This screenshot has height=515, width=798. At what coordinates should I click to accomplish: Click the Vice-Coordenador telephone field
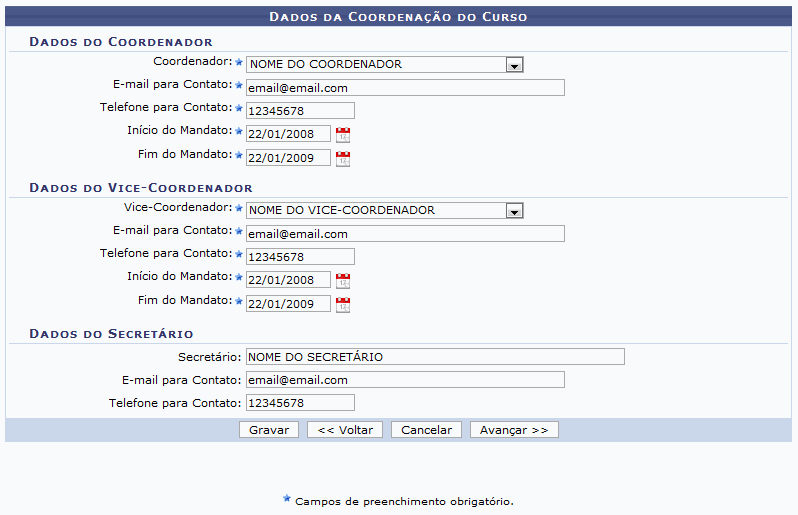pos(300,257)
